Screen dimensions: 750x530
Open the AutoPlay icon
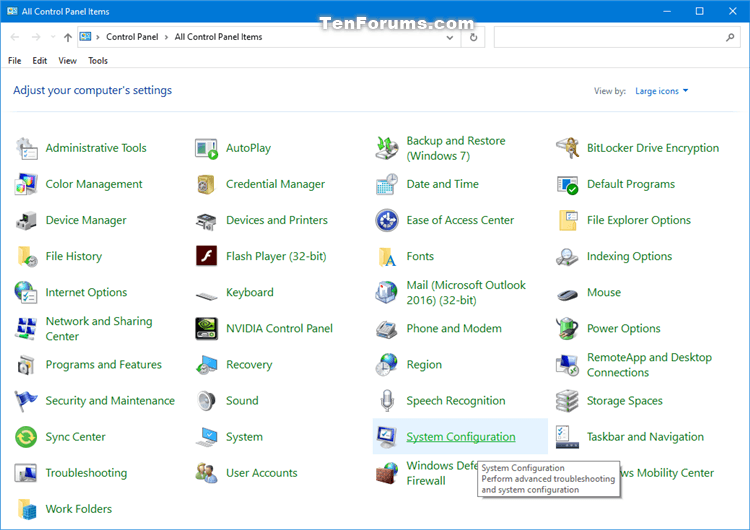point(207,148)
